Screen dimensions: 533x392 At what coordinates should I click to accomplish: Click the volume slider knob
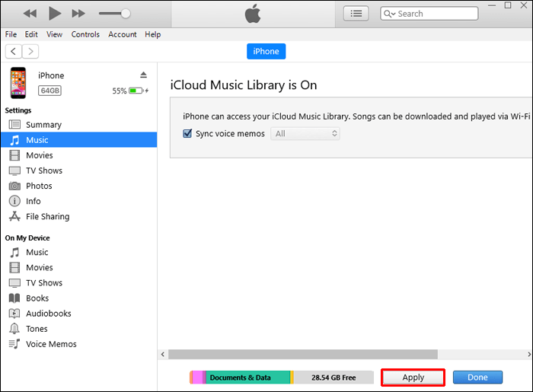126,14
